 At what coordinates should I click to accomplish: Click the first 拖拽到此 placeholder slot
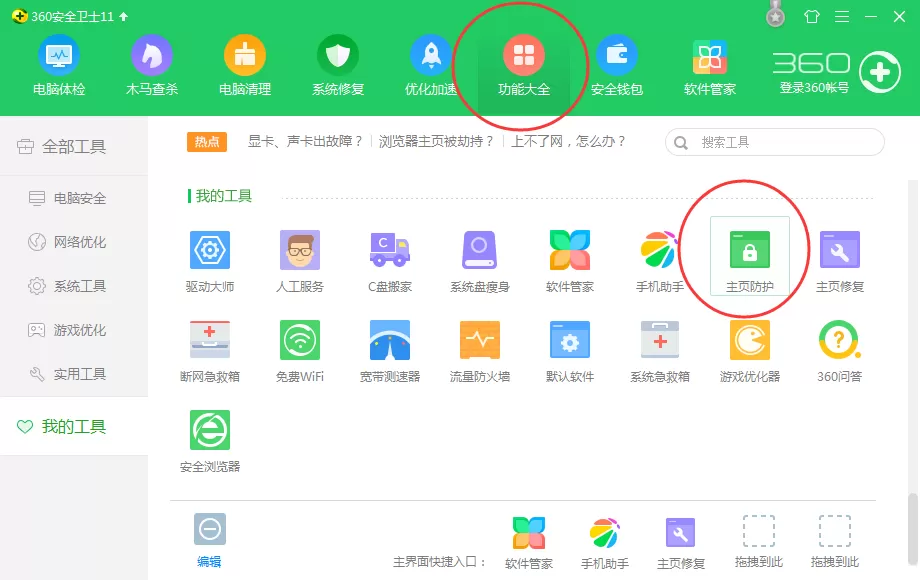click(759, 542)
